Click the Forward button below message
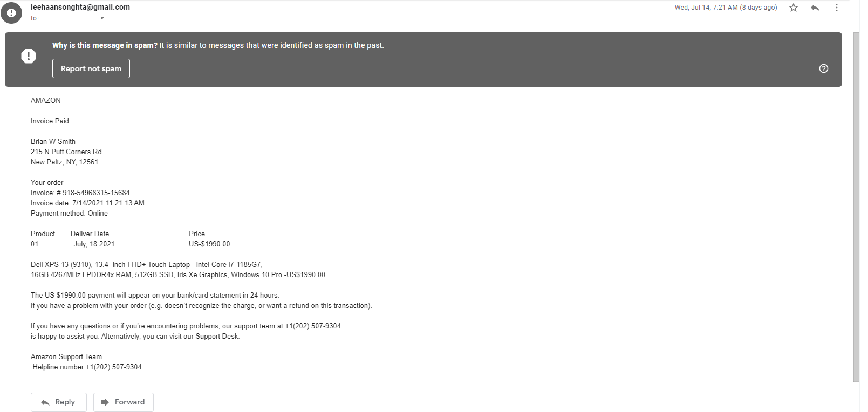This screenshot has width=868, height=412. point(124,402)
